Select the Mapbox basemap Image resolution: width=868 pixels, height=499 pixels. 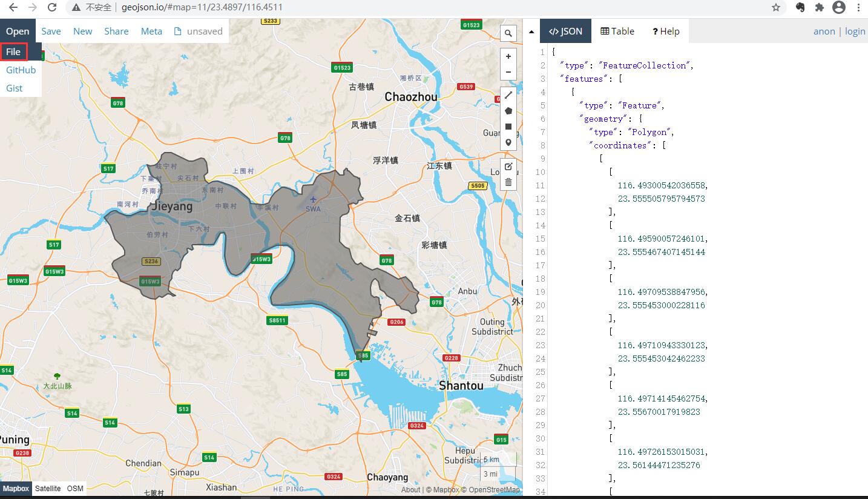(16, 489)
